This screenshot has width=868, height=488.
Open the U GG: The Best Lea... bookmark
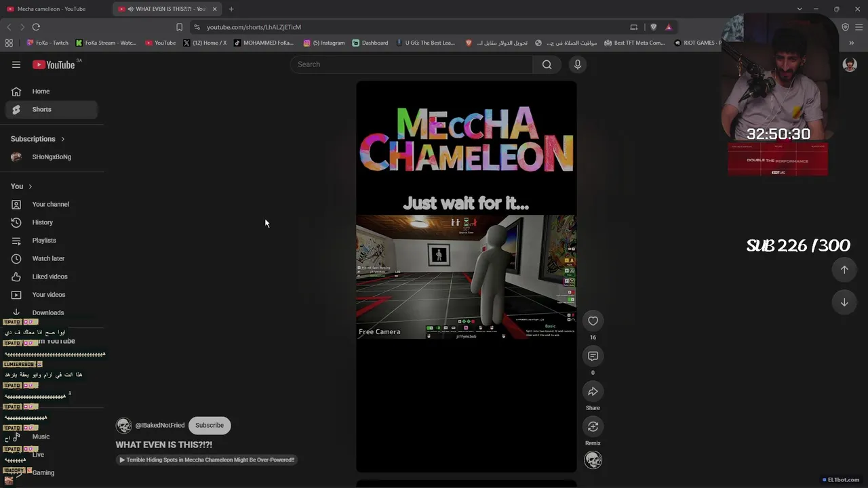pyautogui.click(x=426, y=43)
